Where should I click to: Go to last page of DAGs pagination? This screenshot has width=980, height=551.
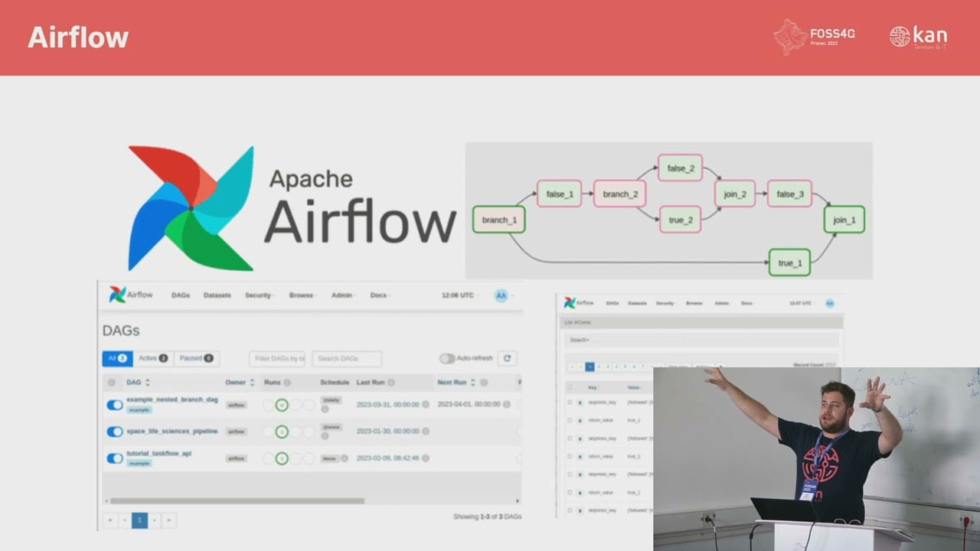(169, 520)
